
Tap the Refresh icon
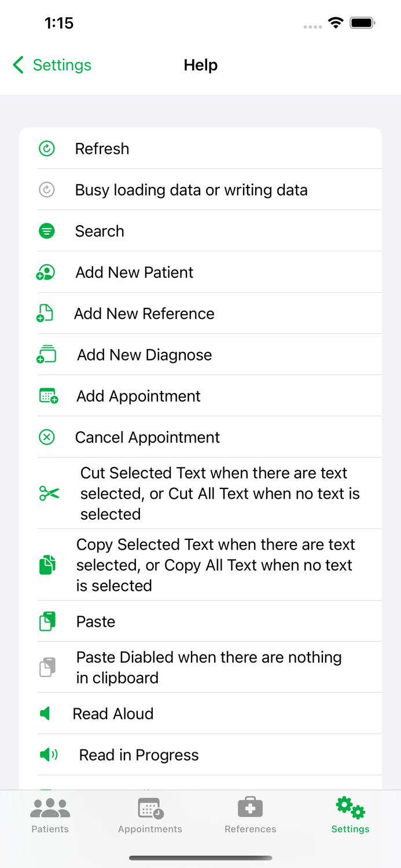coord(47,149)
